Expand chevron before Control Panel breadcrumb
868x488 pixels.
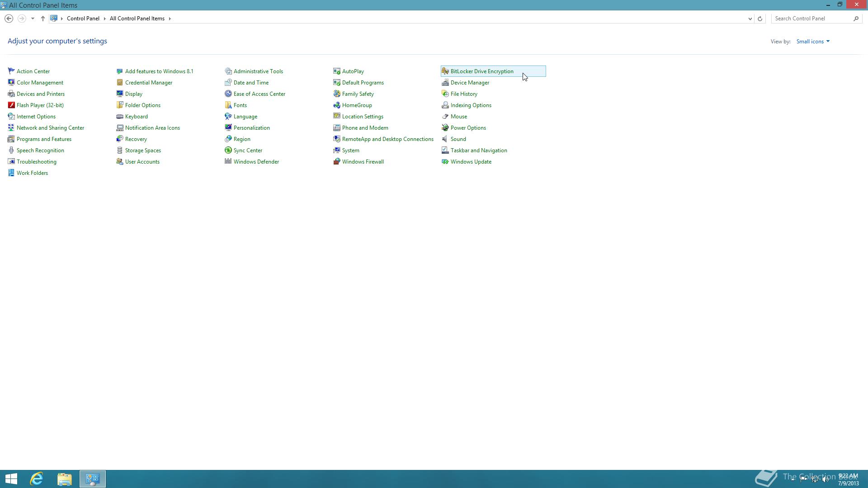click(62, 19)
